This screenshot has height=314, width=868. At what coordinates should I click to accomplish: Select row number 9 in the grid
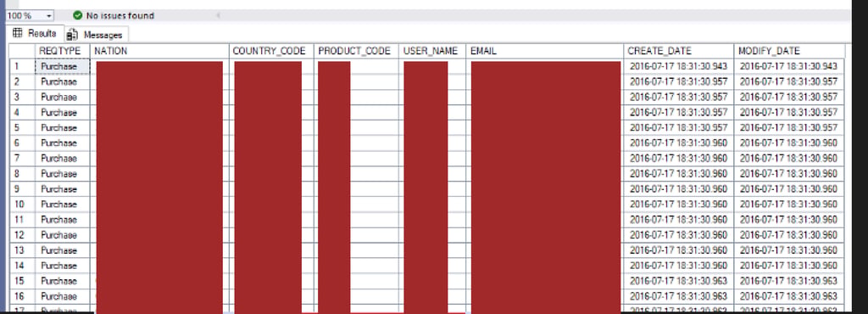[22, 189]
